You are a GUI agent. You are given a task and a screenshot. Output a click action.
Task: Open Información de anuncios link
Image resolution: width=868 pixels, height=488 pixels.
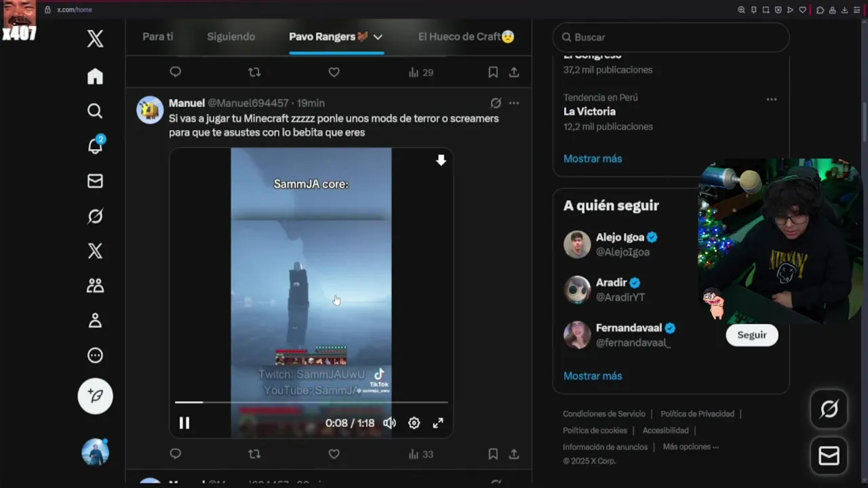(x=605, y=447)
